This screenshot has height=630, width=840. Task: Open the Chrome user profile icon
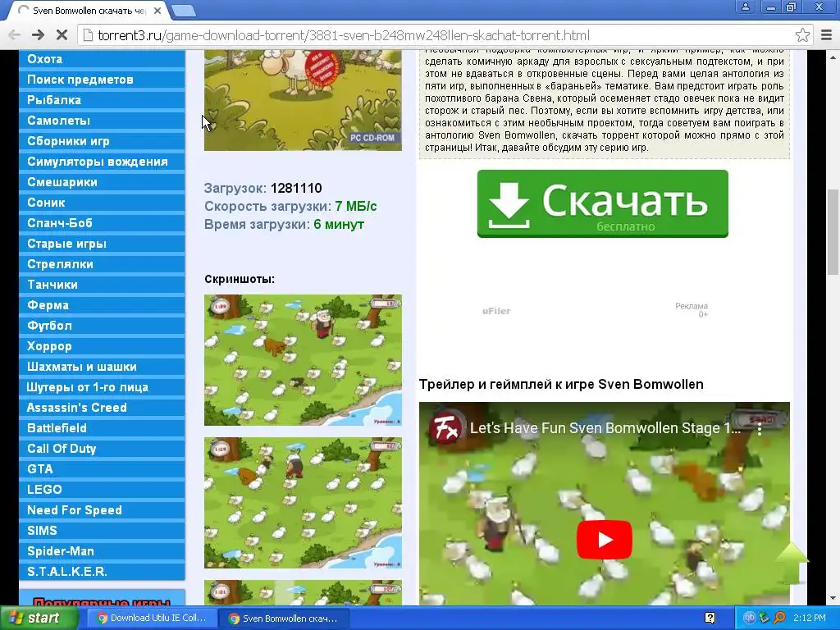coord(745,7)
